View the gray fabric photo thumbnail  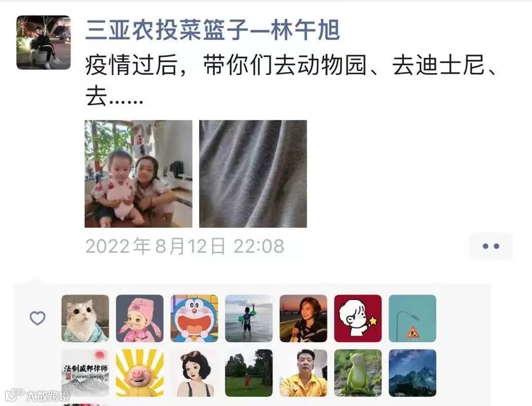coord(253,174)
